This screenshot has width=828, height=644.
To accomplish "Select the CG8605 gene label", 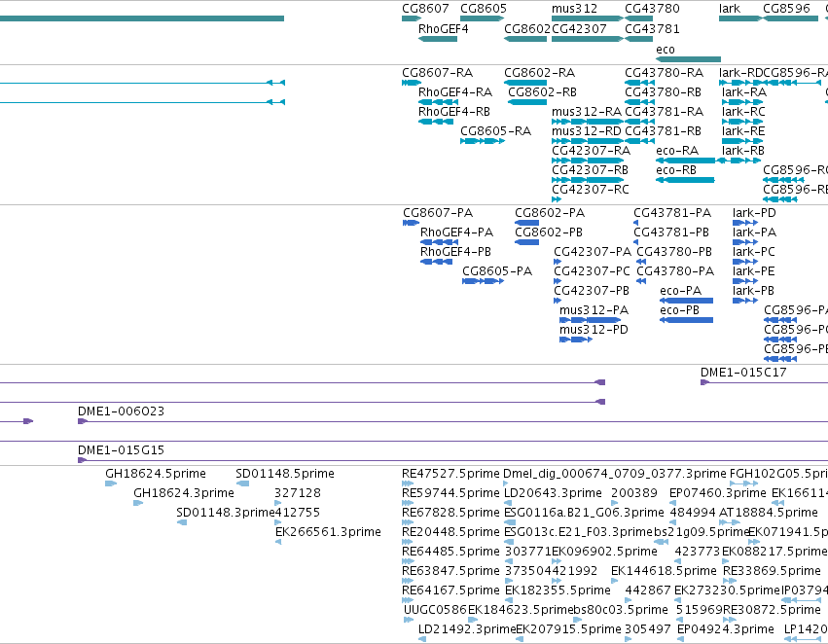I will point(484,9).
